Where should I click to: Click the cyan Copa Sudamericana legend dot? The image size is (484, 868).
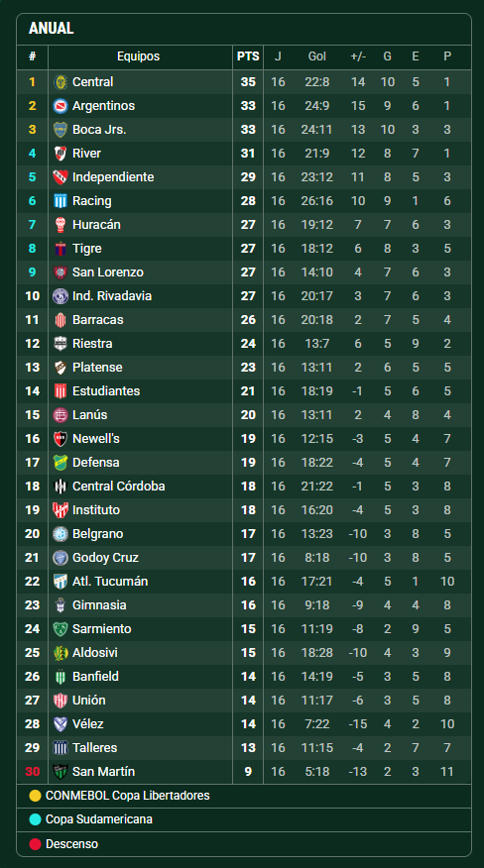tap(35, 819)
